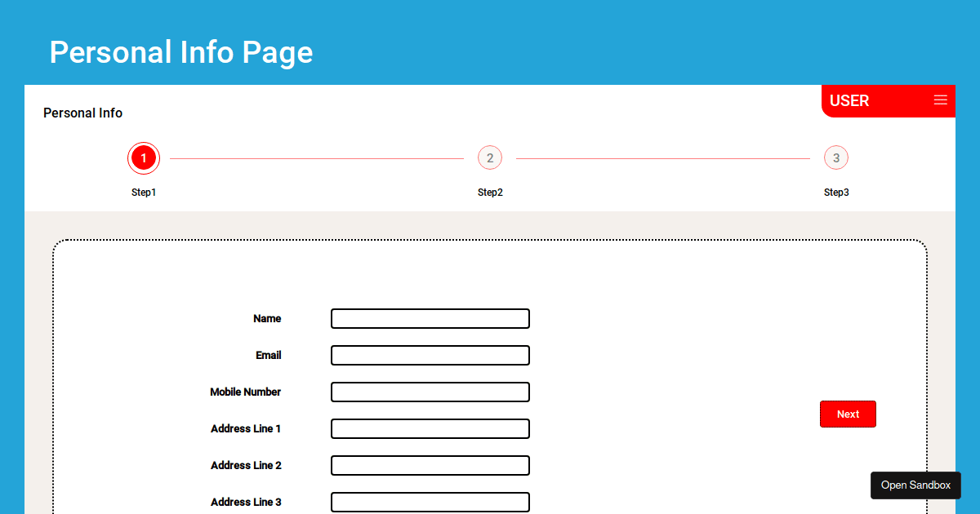Screen dimensions: 980x514
Task: Select the Address Line 1 field
Action: (430, 428)
